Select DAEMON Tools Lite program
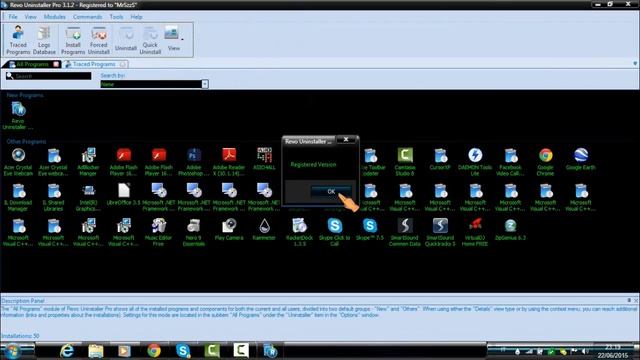The height and width of the screenshot is (360, 640). pos(475,162)
